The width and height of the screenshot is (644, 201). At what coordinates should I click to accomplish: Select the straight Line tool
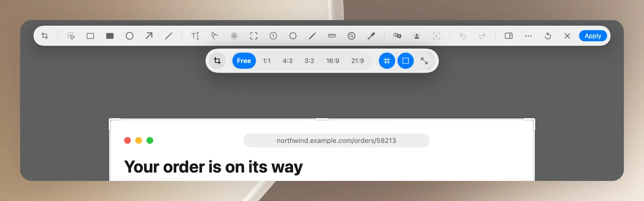(169, 36)
